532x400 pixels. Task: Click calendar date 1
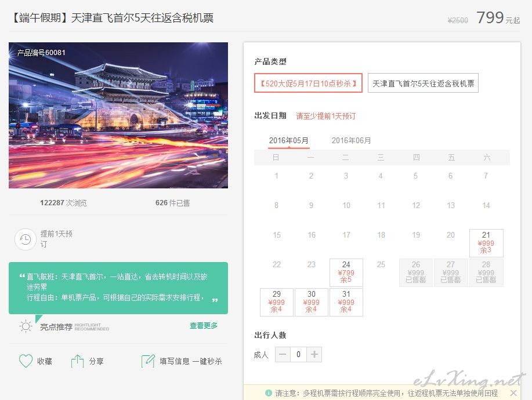[277, 176]
